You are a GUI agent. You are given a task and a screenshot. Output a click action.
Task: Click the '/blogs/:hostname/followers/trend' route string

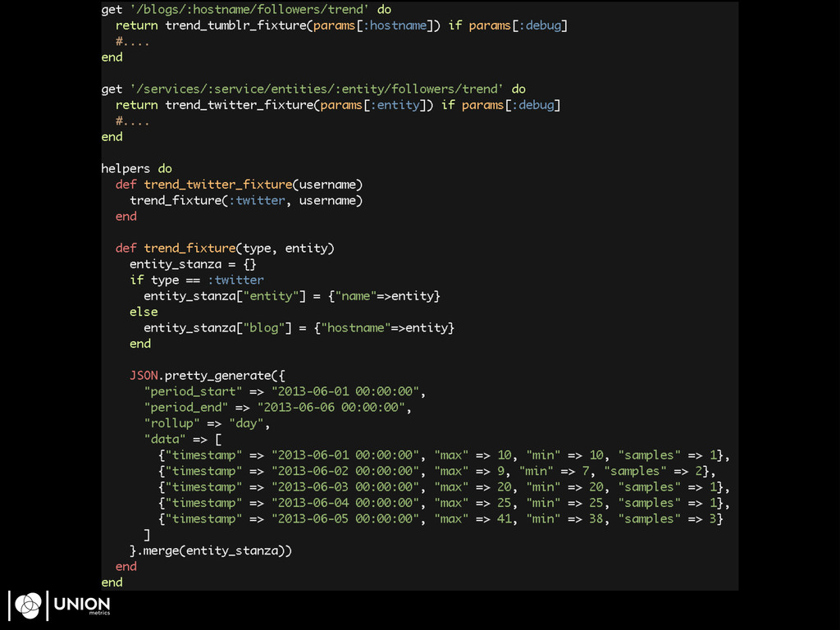coord(249,10)
